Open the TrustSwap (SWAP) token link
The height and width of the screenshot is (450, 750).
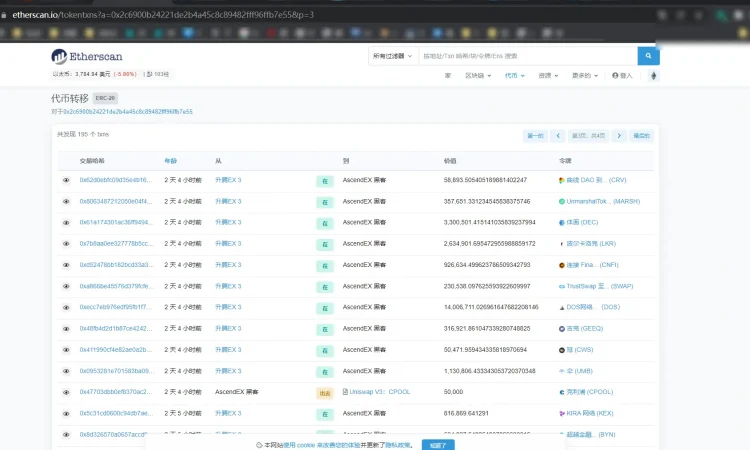[x=600, y=286]
